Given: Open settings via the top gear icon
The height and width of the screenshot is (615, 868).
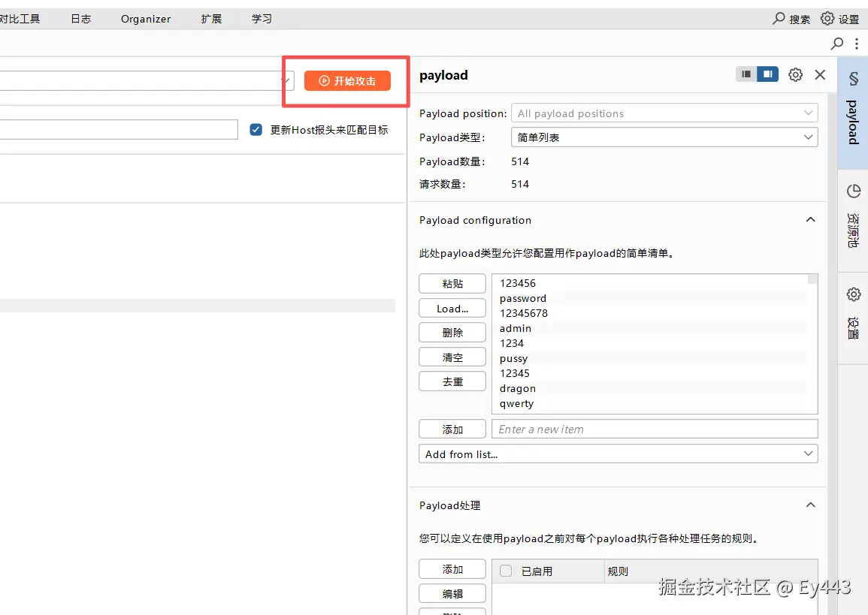Looking at the screenshot, I should coord(827,18).
